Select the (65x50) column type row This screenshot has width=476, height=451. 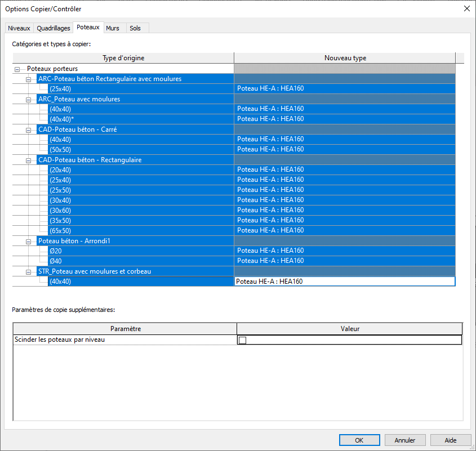(60, 231)
